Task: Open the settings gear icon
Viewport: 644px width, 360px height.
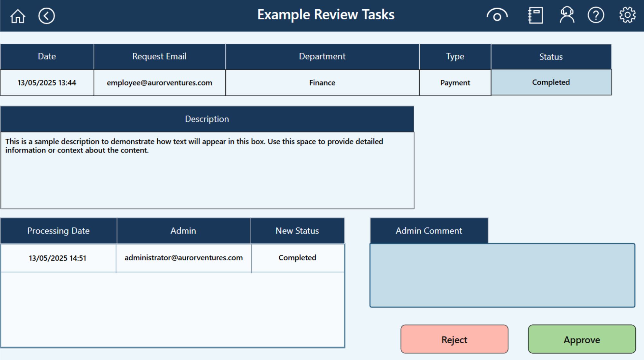Action: coord(627,15)
